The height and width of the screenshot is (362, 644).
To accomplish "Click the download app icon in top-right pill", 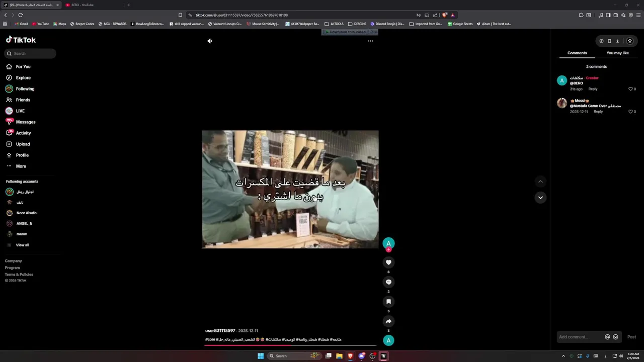I will (x=617, y=41).
